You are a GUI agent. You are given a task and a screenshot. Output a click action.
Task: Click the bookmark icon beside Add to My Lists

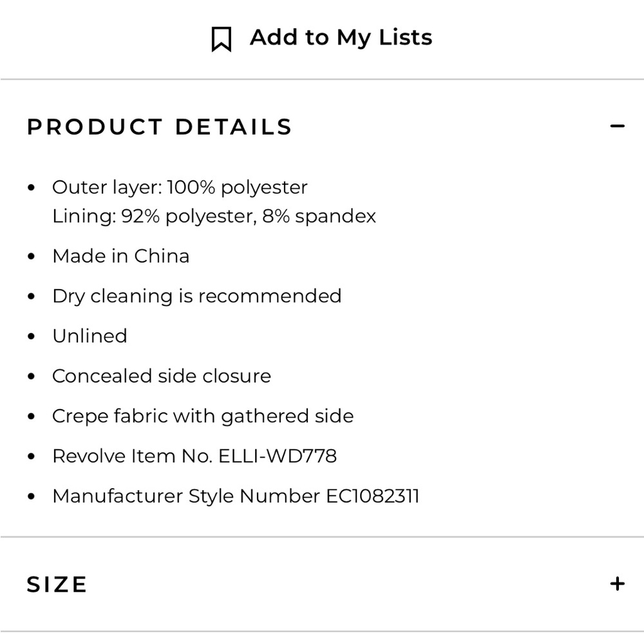click(x=222, y=39)
